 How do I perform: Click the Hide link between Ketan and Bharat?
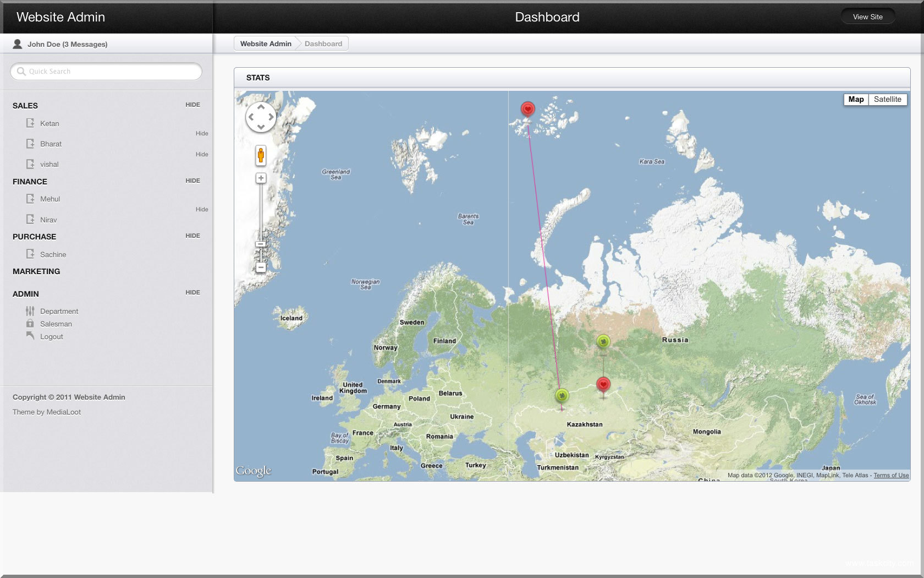tap(202, 133)
